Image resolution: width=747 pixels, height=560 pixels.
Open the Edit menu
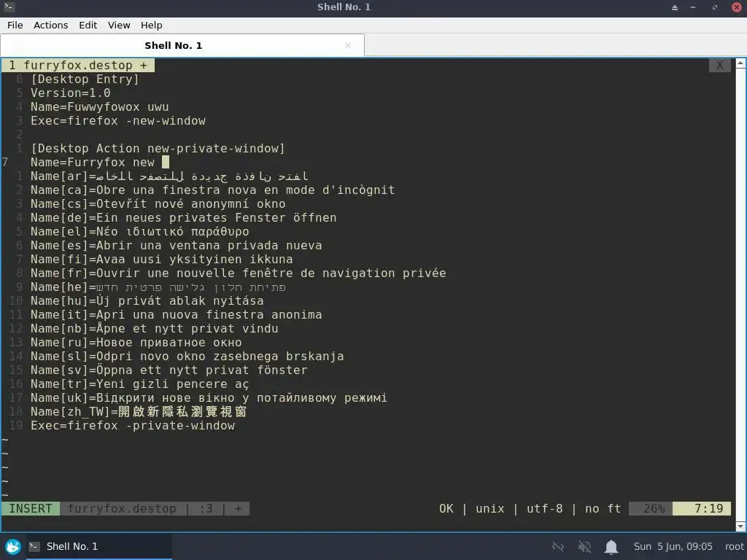click(x=88, y=26)
